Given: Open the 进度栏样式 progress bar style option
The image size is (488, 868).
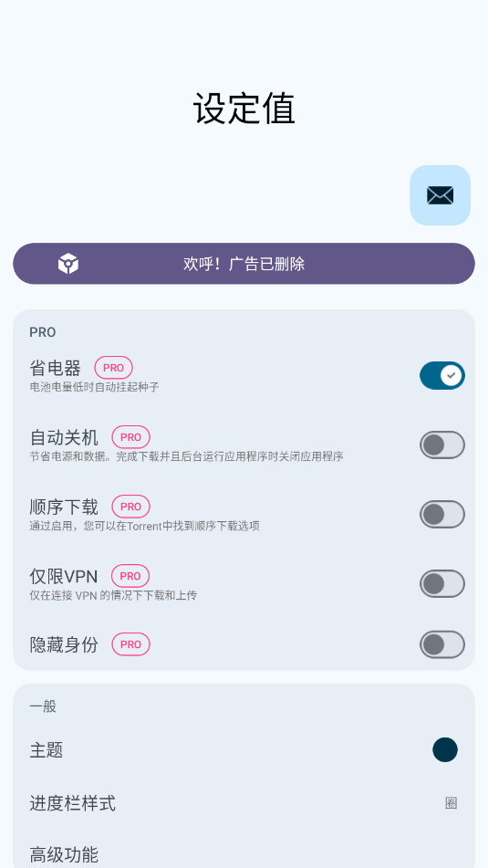Looking at the screenshot, I should [244, 803].
